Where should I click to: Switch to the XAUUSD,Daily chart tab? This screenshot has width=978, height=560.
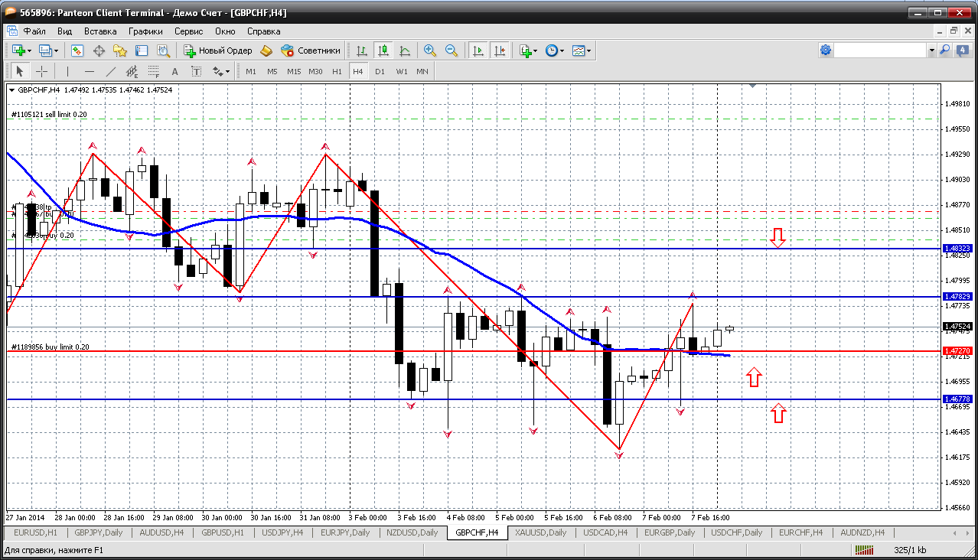pos(540,532)
